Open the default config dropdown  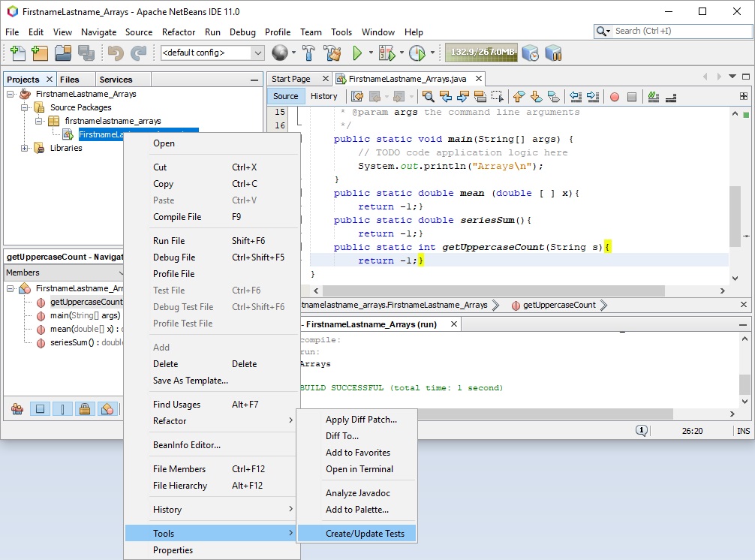point(258,53)
